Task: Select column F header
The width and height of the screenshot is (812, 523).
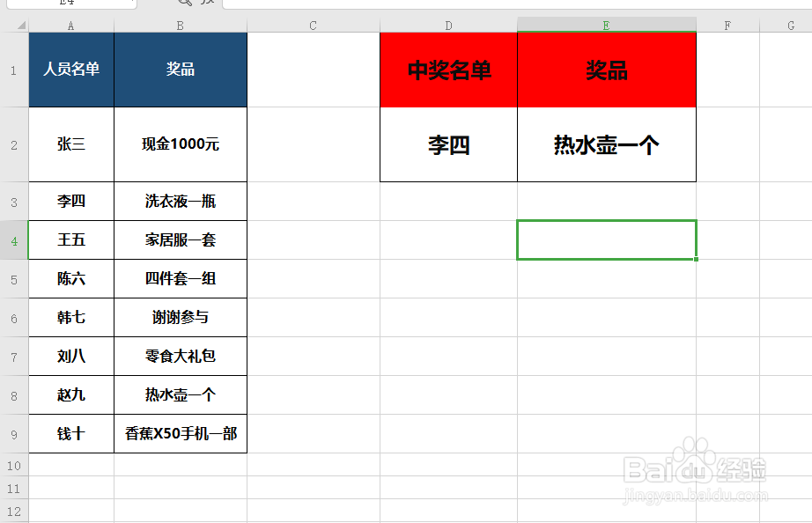Action: coord(727,26)
